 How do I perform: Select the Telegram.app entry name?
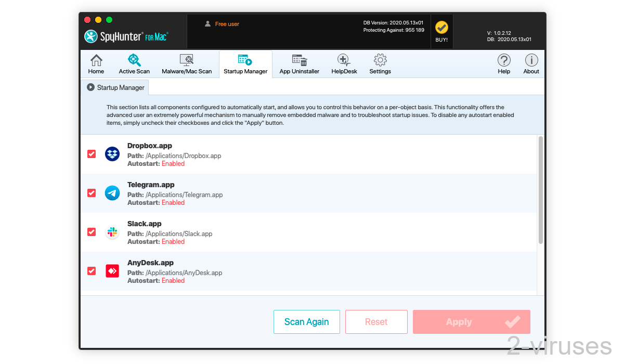[151, 185]
